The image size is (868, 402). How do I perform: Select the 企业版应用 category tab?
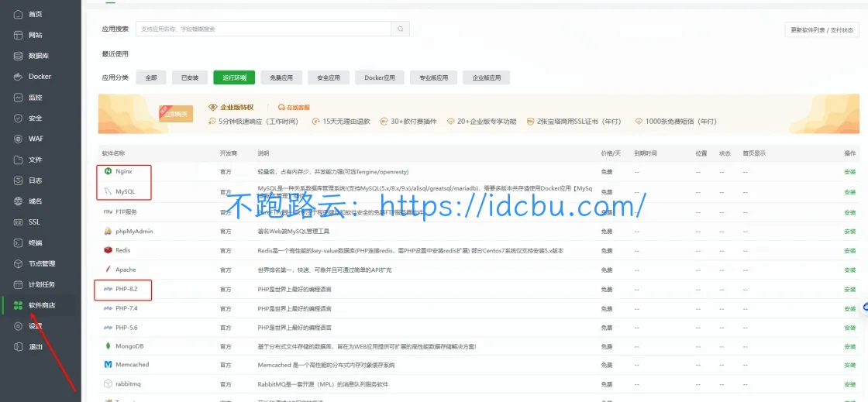487,77
